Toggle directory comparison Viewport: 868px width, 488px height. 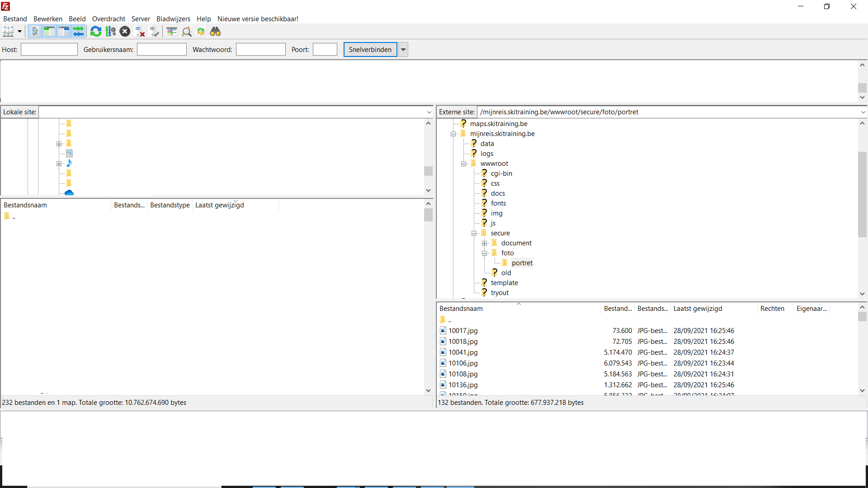click(186, 32)
